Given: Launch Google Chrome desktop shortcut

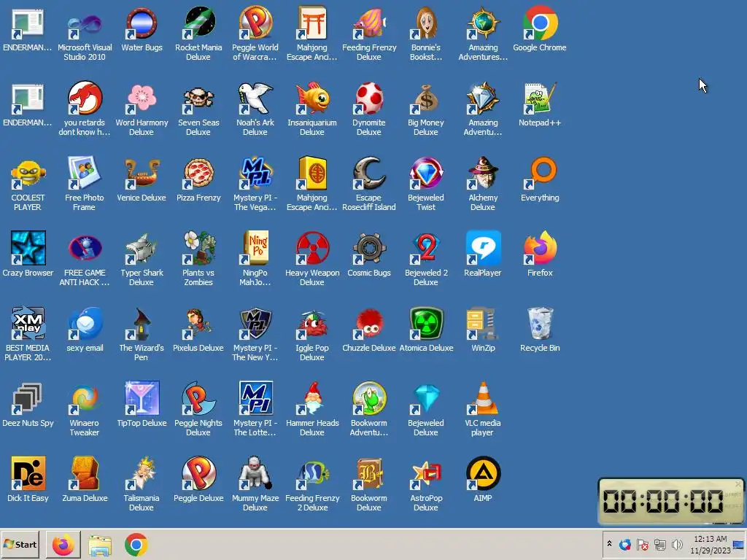Looking at the screenshot, I should coord(540,24).
